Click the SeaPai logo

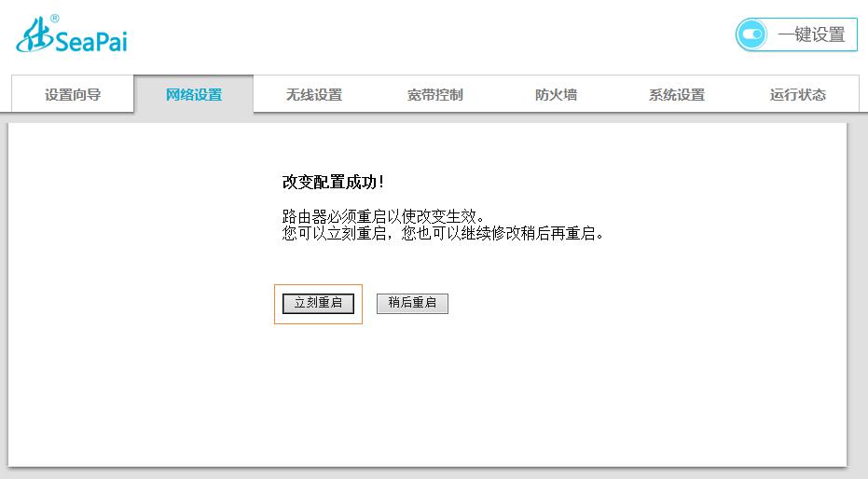click(x=72, y=34)
